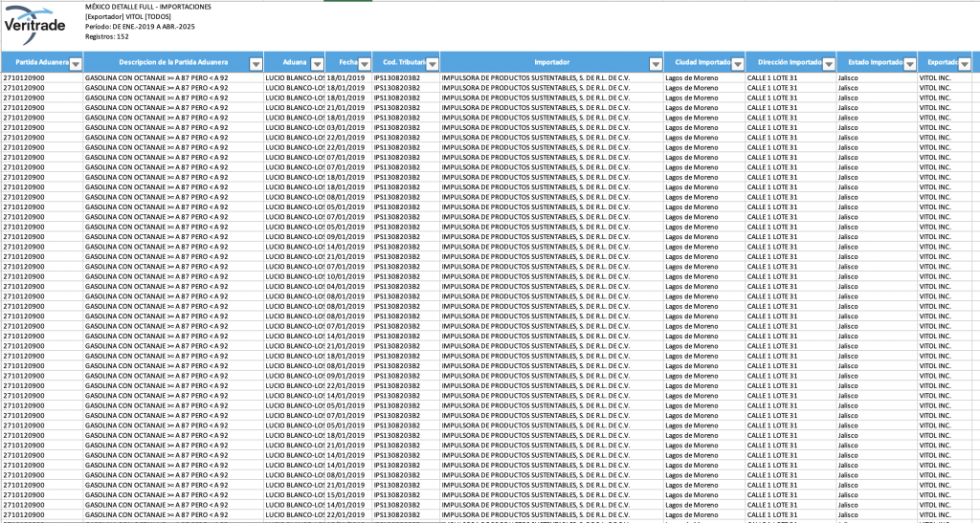This screenshot has width=980, height=523.
Task: Select the Aduana column header label
Action: point(295,62)
